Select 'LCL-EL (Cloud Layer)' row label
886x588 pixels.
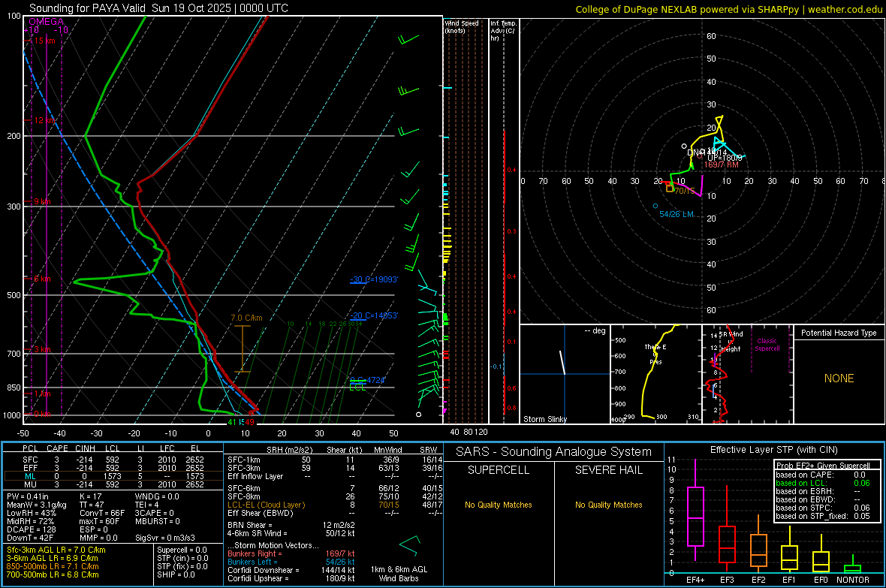[266, 505]
